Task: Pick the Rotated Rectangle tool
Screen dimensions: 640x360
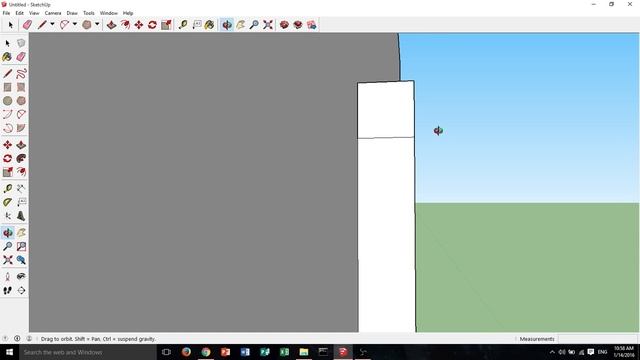Action: (21, 87)
